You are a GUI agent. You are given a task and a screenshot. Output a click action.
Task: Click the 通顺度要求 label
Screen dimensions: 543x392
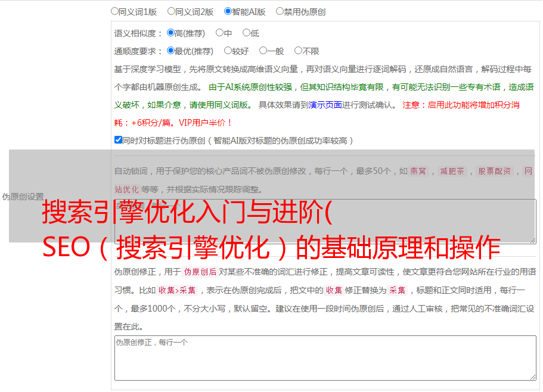[138, 52]
